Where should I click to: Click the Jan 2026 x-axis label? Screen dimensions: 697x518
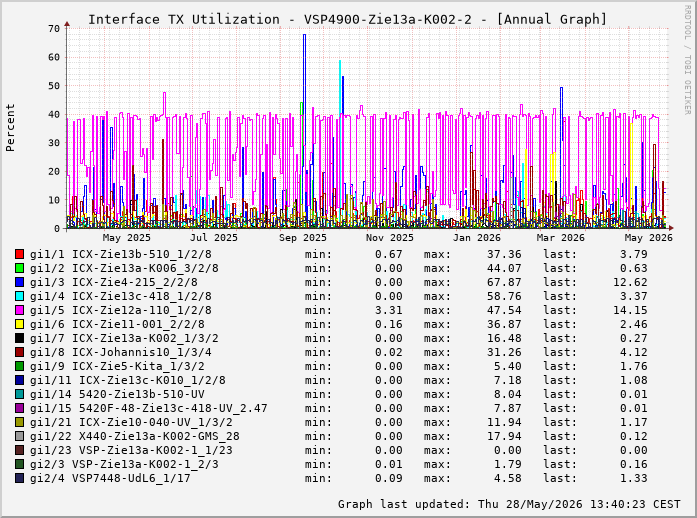[477, 238]
